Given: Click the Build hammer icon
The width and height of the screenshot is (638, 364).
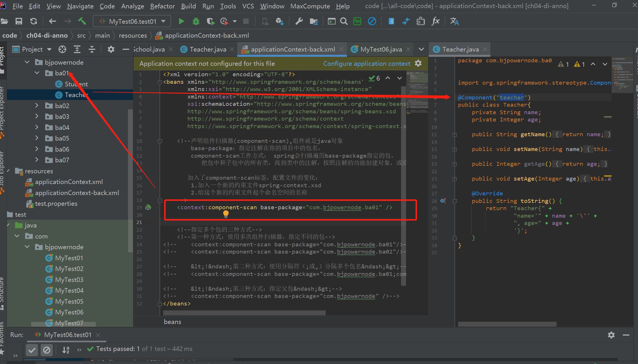Looking at the screenshot, I should [82, 21].
